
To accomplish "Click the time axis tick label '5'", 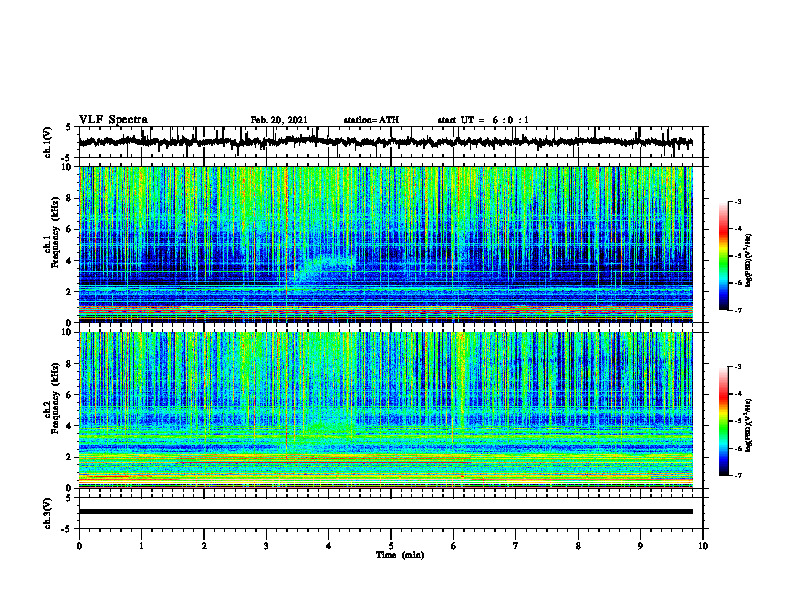I will [391, 546].
